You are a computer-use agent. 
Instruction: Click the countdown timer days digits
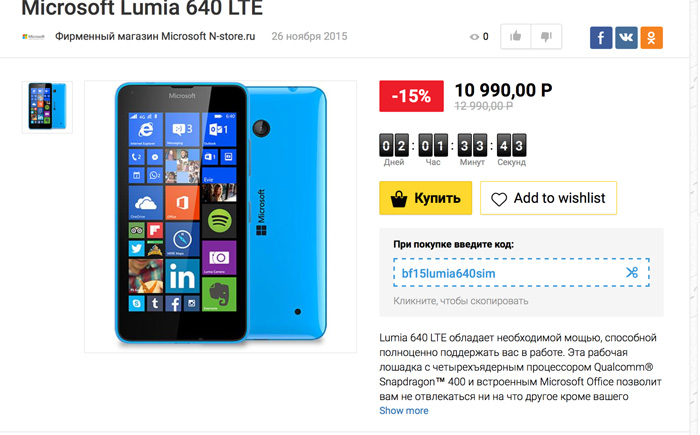coord(394,145)
